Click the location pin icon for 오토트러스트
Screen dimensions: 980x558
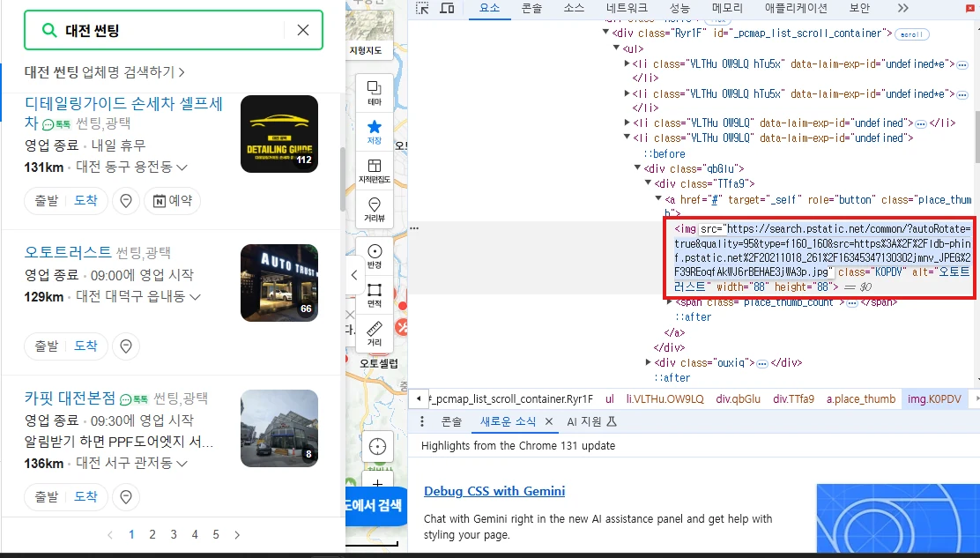click(x=126, y=346)
